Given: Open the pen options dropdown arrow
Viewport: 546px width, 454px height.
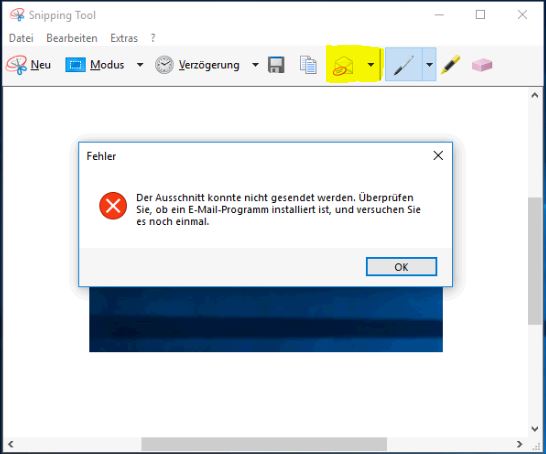Looking at the screenshot, I should click(429, 65).
